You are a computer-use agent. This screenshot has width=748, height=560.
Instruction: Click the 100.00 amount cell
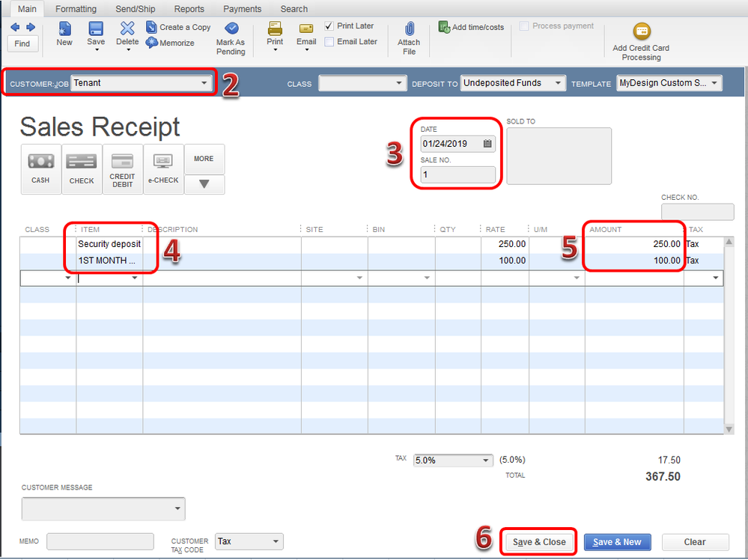click(x=634, y=261)
